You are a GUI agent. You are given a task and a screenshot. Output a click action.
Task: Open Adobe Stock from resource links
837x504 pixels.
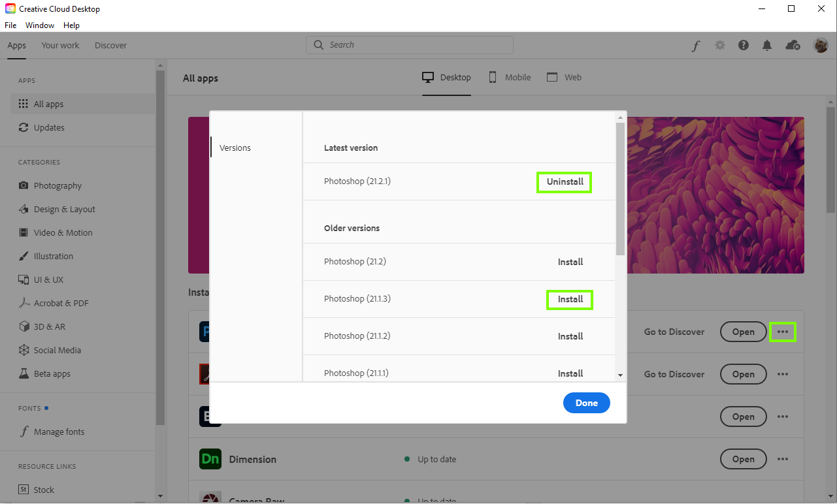click(x=45, y=490)
